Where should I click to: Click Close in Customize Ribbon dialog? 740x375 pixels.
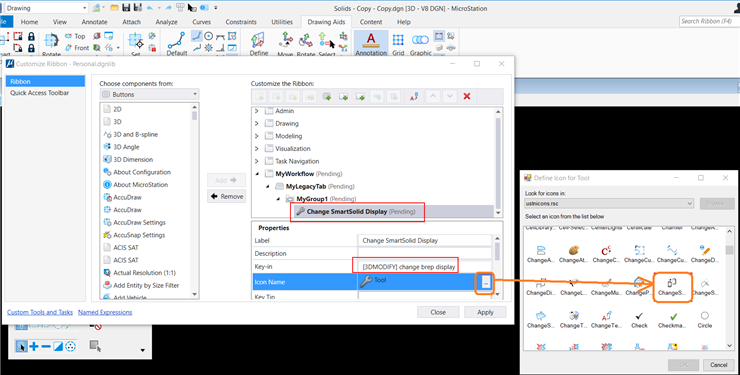(x=438, y=312)
